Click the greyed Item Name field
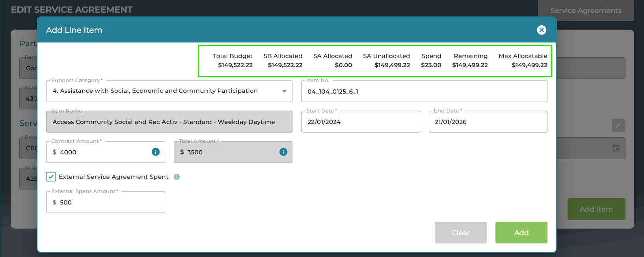 point(169,122)
